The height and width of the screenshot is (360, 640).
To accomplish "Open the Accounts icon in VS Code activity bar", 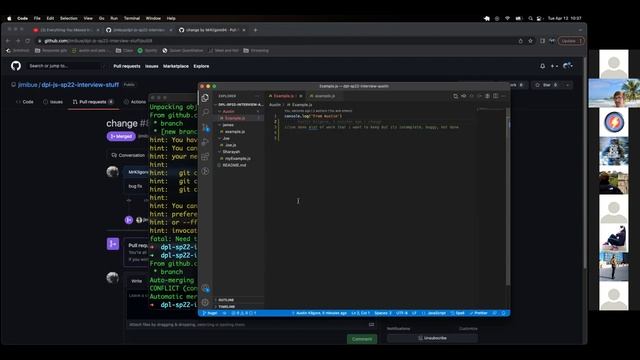I will coord(205,288).
